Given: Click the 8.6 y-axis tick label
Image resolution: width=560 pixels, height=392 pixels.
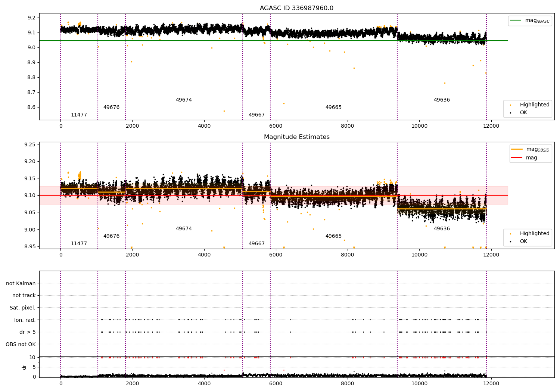Looking at the screenshot, I should [31, 108].
